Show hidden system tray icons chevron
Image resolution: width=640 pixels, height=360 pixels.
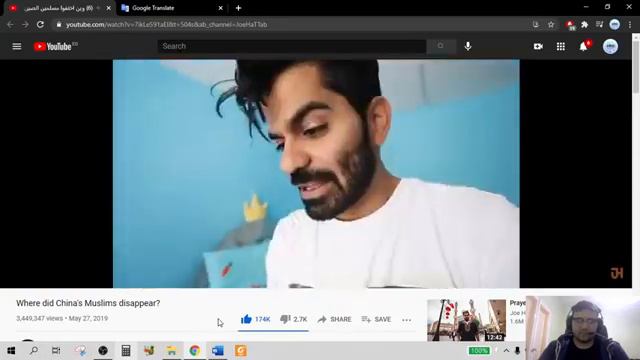coord(506,351)
